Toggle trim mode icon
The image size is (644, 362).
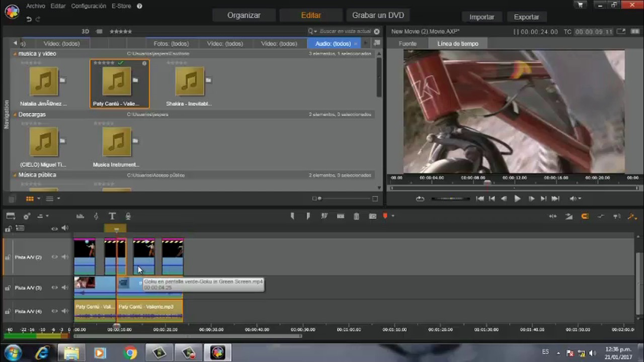[553, 216]
